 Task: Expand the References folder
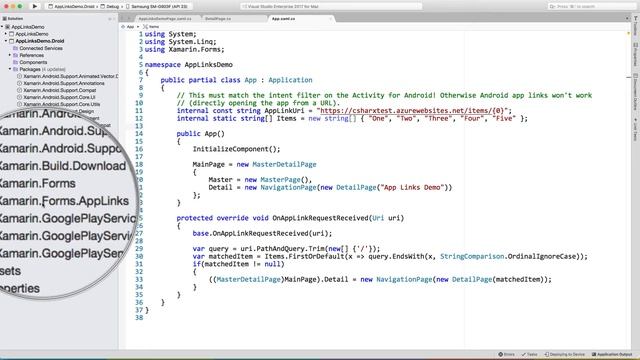pyautogui.click(x=10, y=55)
